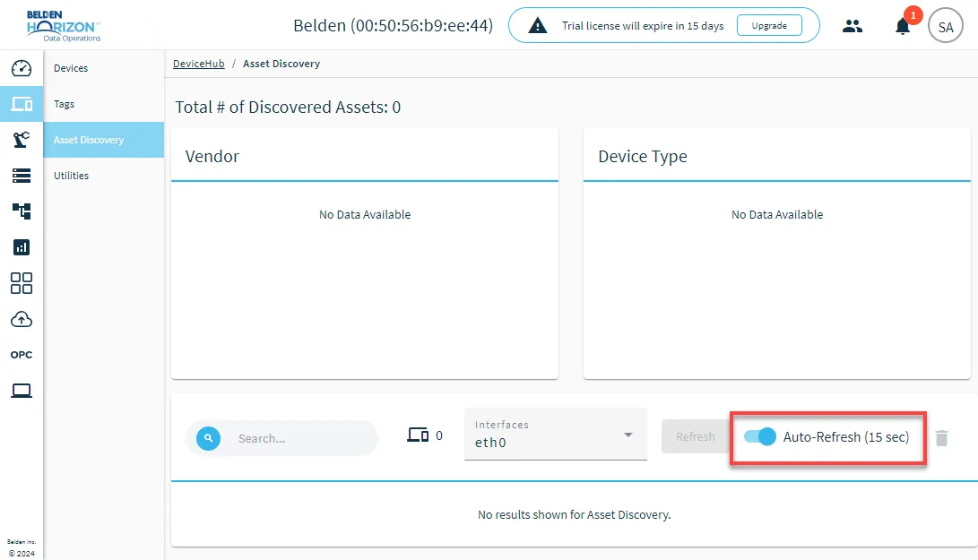
Task: Toggle the Auto-Refresh (15 sec) switch
Action: click(759, 436)
